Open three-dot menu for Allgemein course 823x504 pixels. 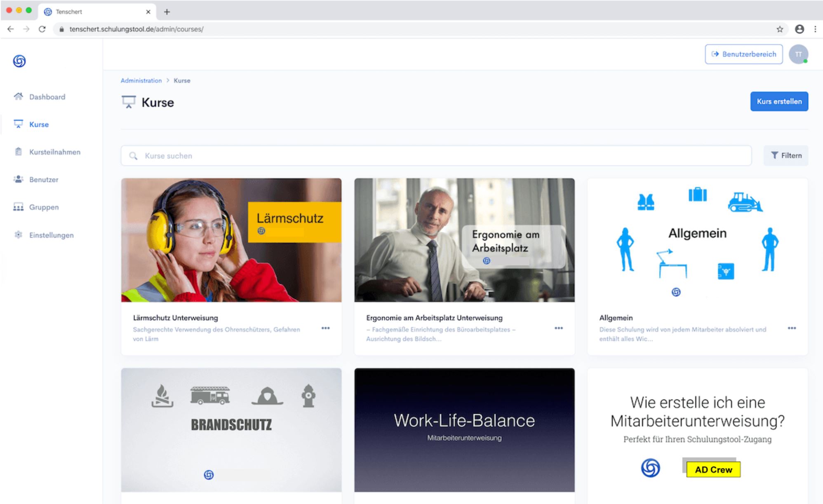(792, 328)
